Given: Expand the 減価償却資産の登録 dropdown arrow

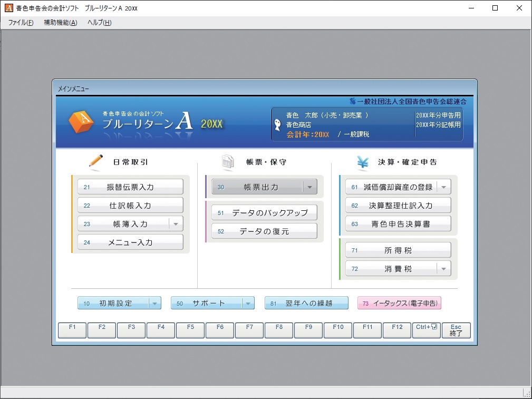Looking at the screenshot, I should coord(444,187).
